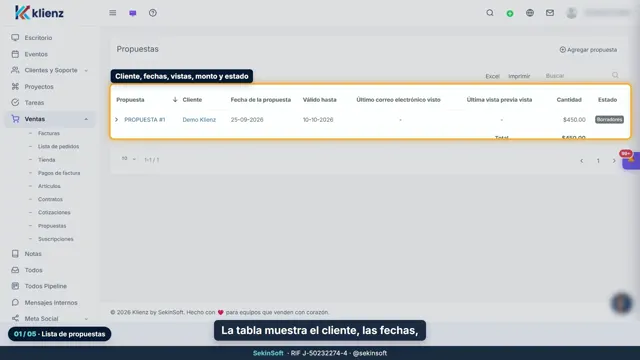Open Notas in the sidebar

point(33,253)
